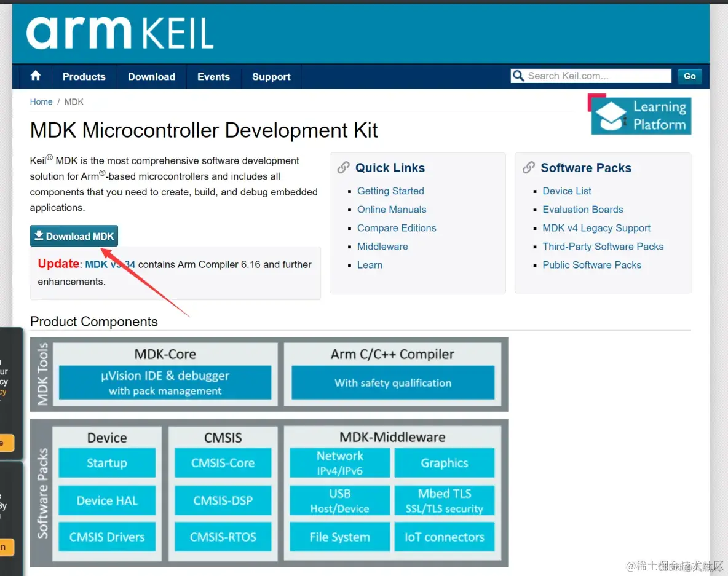
Task: Click the chain-link icon beside Quick Links
Action: pyautogui.click(x=343, y=167)
